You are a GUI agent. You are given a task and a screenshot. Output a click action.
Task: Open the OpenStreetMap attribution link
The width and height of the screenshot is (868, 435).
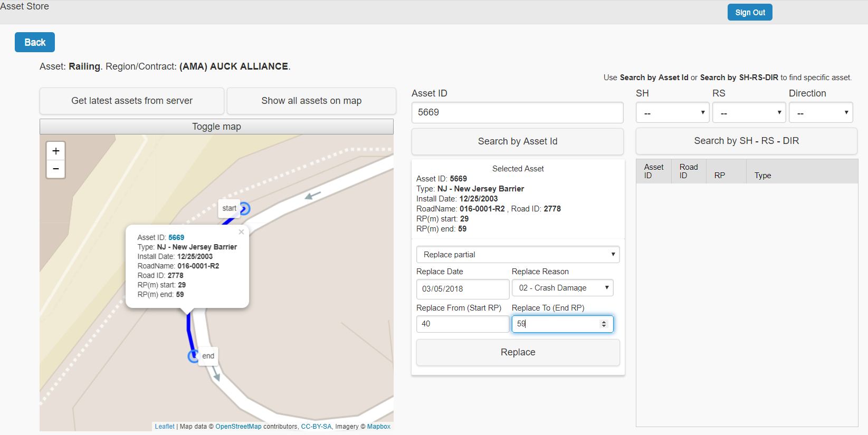pyautogui.click(x=238, y=427)
